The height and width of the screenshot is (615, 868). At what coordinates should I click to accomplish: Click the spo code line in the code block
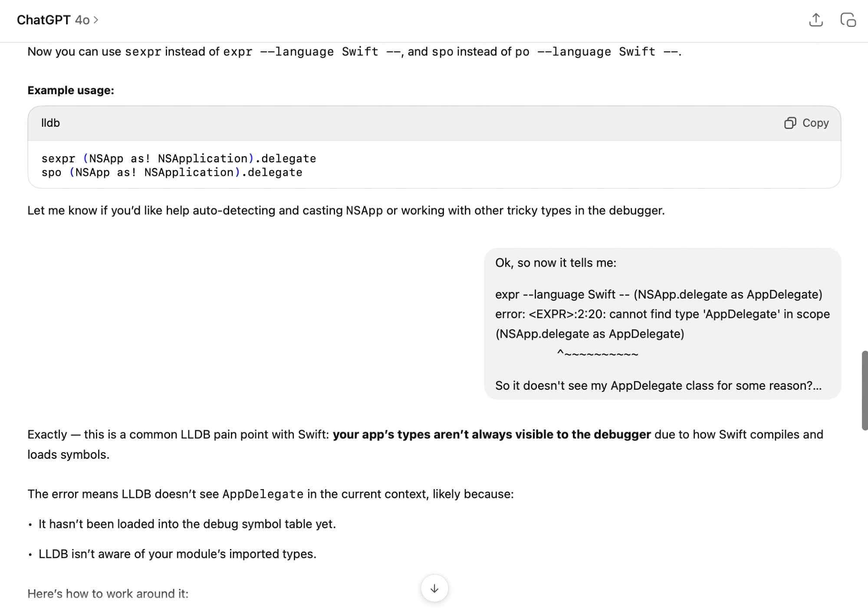171,172
